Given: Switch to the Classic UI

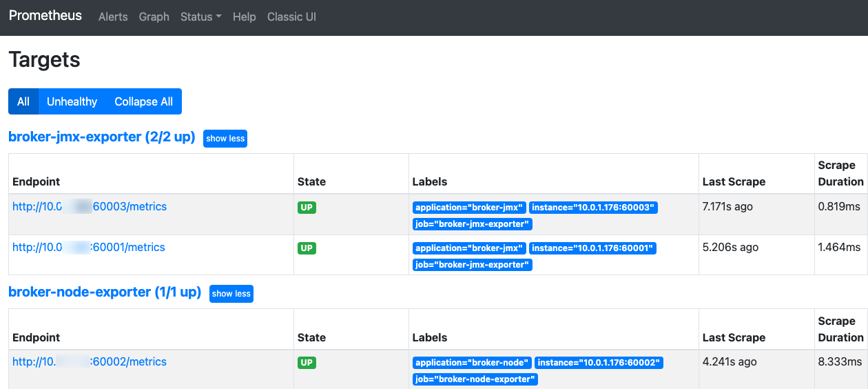Looking at the screenshot, I should (291, 17).
